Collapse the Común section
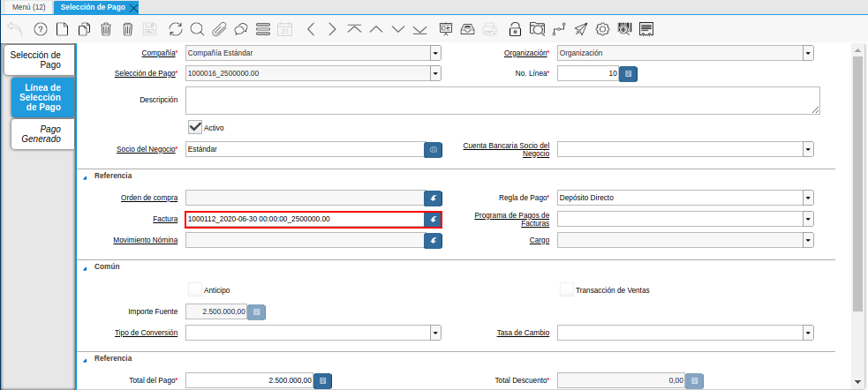This screenshot has width=868, height=390. (x=86, y=267)
